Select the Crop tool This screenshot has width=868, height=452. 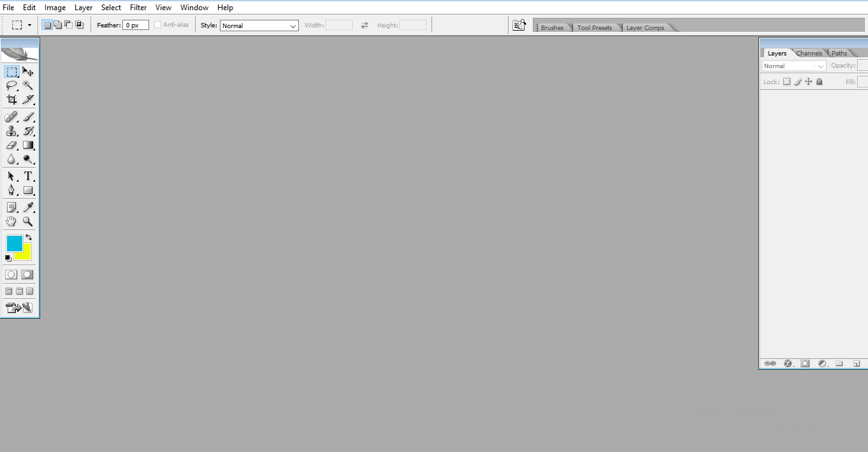click(11, 99)
